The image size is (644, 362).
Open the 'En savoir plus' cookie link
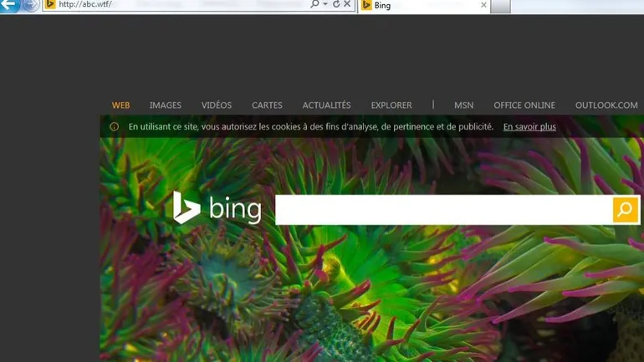click(x=529, y=127)
